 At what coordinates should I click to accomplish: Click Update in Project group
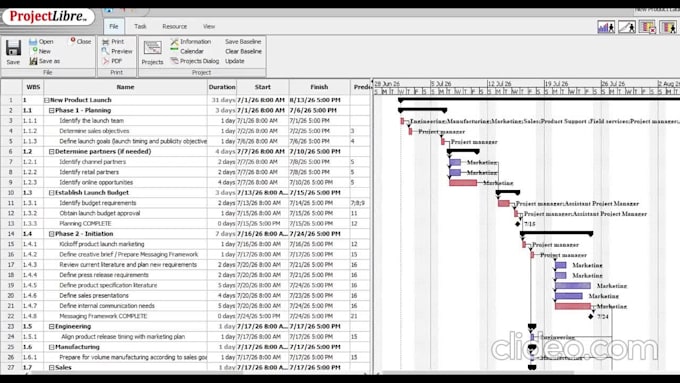235,61
